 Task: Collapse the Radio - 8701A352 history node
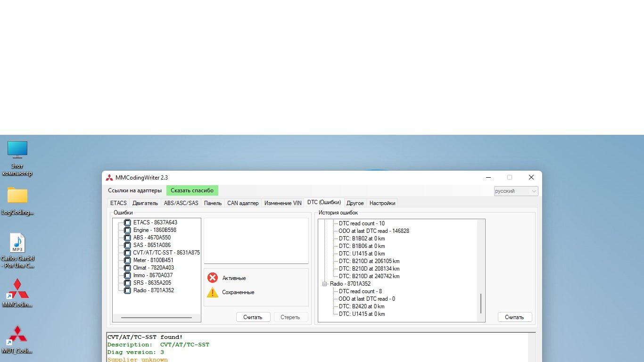(324, 284)
